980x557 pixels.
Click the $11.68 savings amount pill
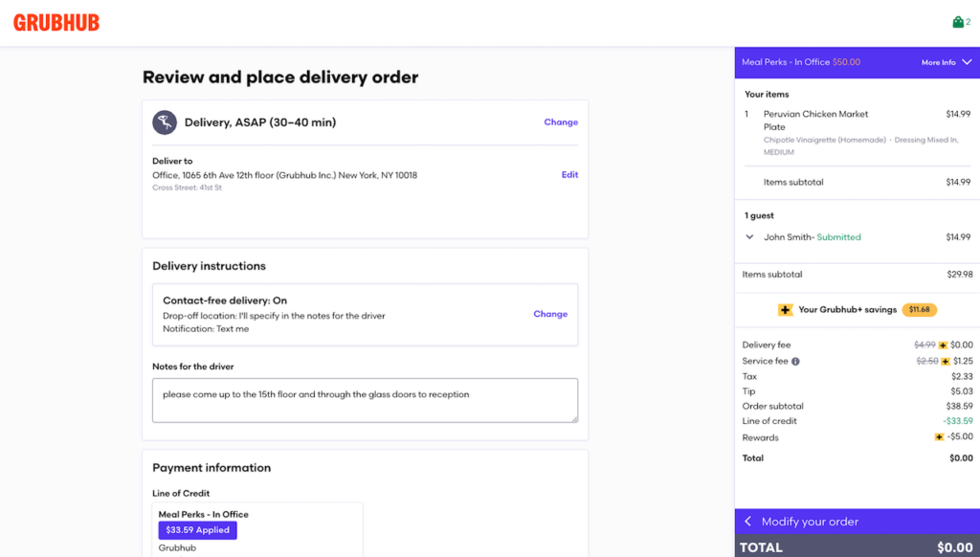tap(919, 310)
